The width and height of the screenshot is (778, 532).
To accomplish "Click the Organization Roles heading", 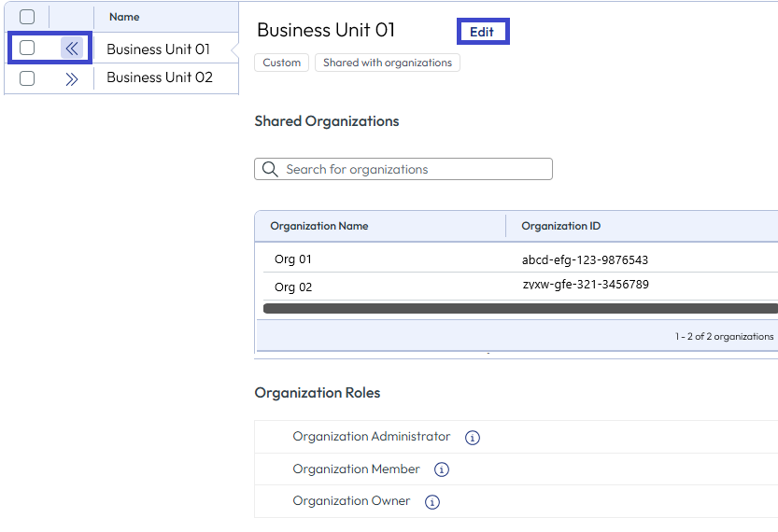I will (317, 393).
